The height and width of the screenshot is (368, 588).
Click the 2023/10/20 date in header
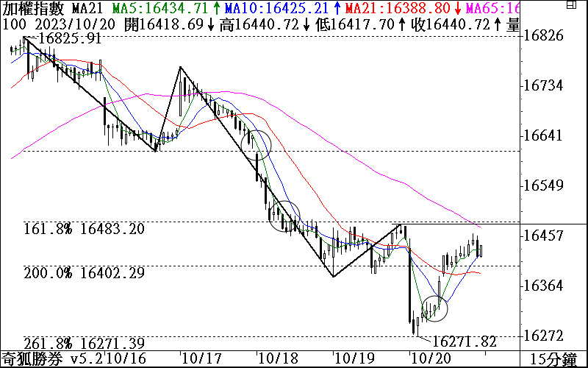pyautogui.click(x=76, y=25)
